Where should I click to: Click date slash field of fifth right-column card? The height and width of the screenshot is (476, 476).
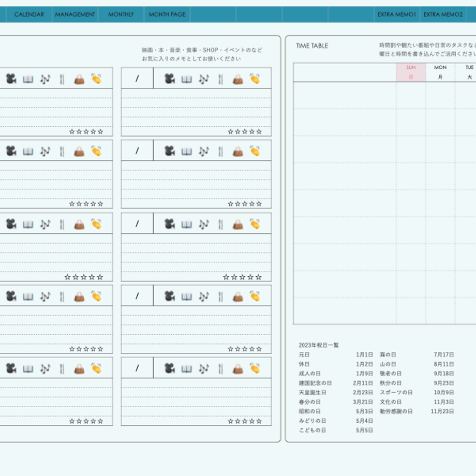click(137, 368)
